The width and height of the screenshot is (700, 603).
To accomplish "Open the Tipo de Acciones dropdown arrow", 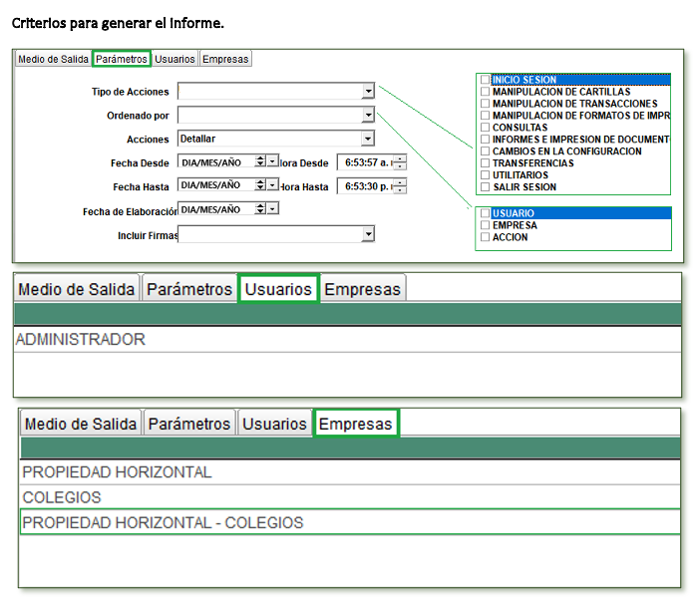I will tap(368, 92).
